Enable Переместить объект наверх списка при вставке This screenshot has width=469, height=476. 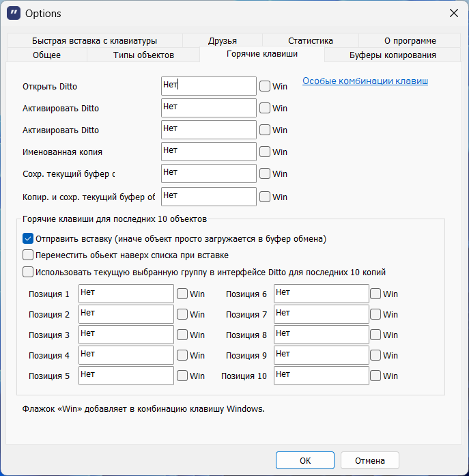(x=28, y=255)
